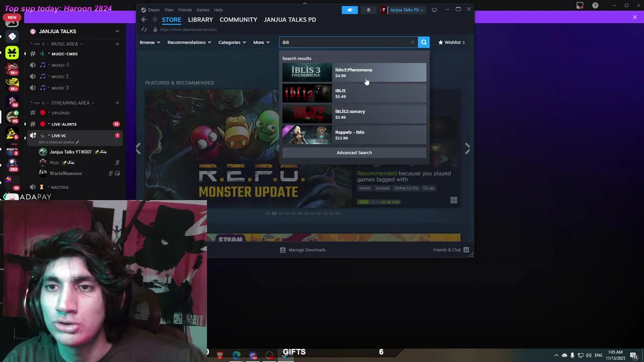Open the Games menu
Viewport: 644px width, 362px height.
click(203, 10)
